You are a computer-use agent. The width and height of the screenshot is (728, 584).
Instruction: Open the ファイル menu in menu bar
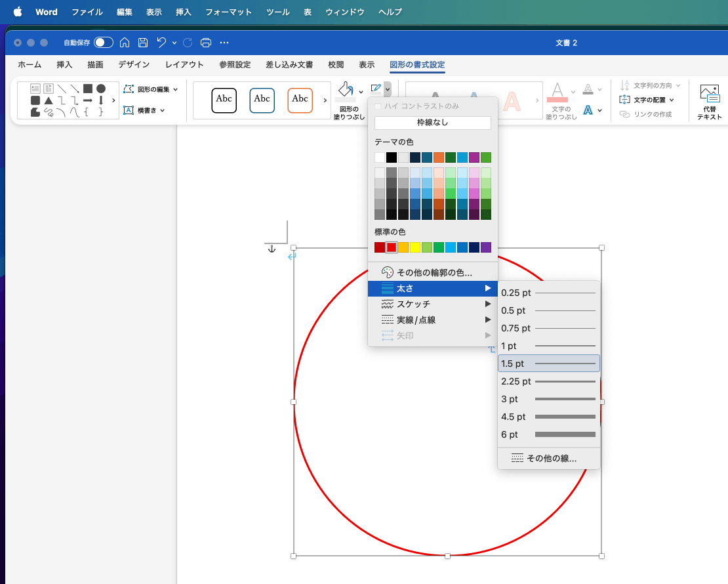(x=87, y=12)
